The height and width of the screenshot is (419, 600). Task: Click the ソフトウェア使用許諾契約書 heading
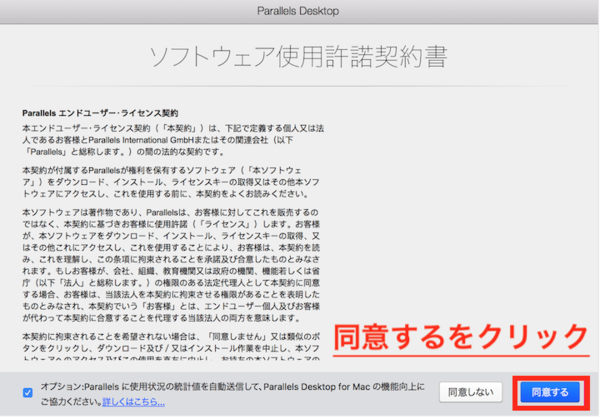pyautogui.click(x=300, y=54)
